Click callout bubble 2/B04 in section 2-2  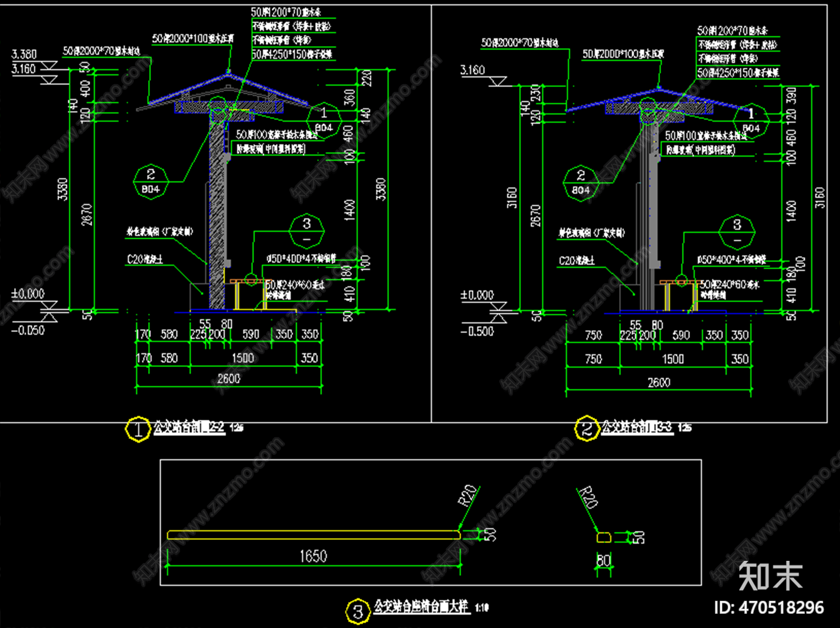pyautogui.click(x=151, y=182)
